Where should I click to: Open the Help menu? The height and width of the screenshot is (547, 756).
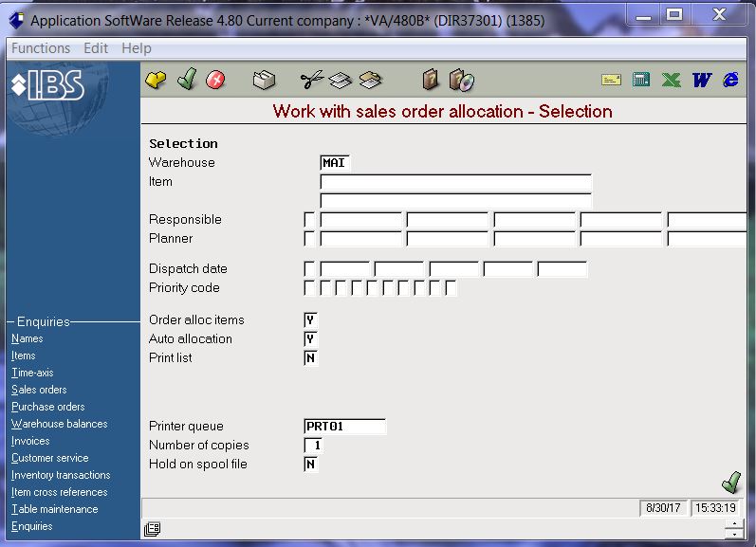[137, 48]
